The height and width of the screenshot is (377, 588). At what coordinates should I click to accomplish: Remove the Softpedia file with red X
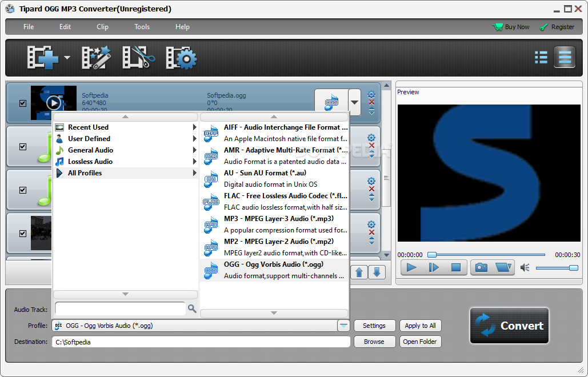(371, 102)
